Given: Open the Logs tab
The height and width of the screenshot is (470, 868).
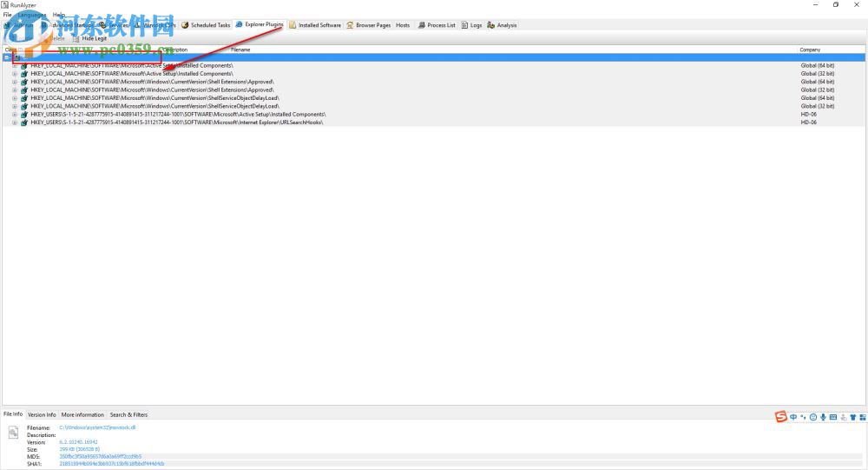Looking at the screenshot, I should tap(471, 25).
